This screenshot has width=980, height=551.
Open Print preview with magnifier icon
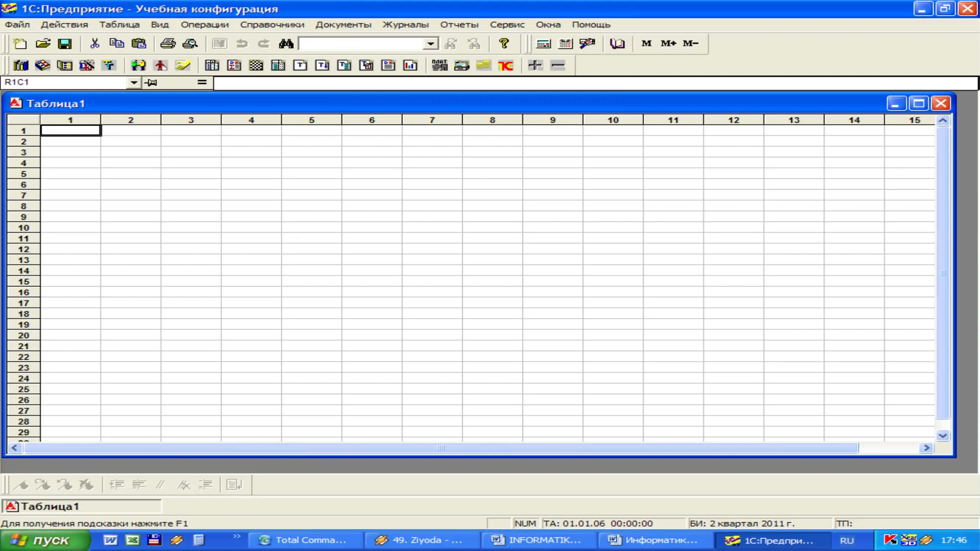[x=190, y=44]
